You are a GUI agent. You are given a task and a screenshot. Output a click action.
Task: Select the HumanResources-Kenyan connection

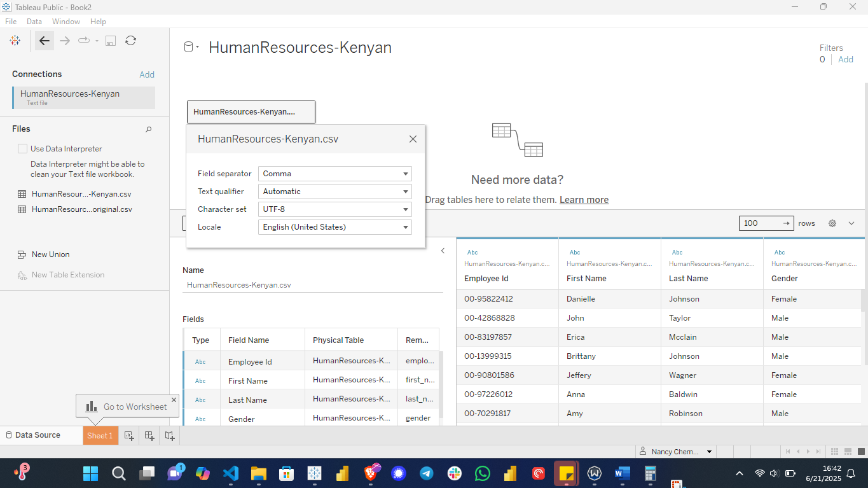click(83, 97)
